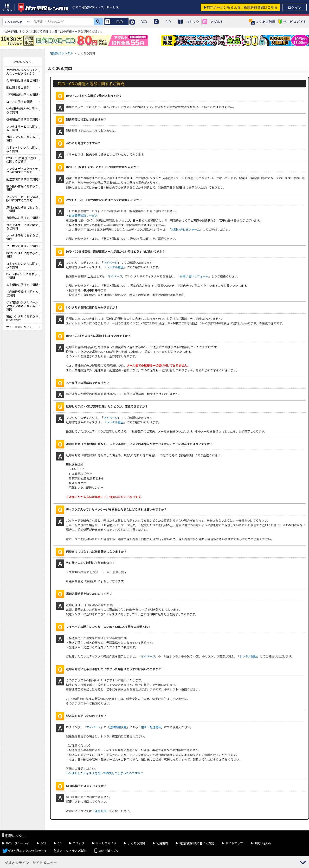Click A icon beside 配達時間指定はおこなっておりません
Image resolution: width=309 pixels, height=868 pixels.
pos(60,132)
